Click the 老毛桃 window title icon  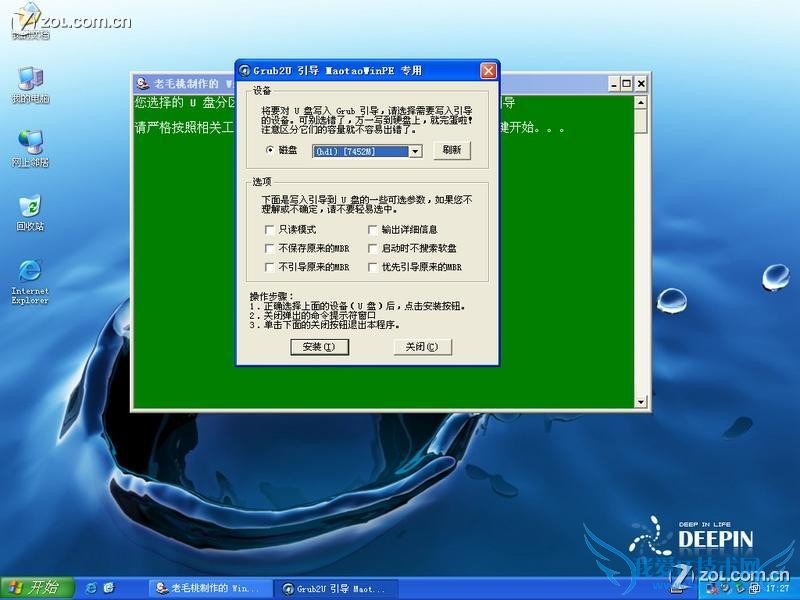143,83
